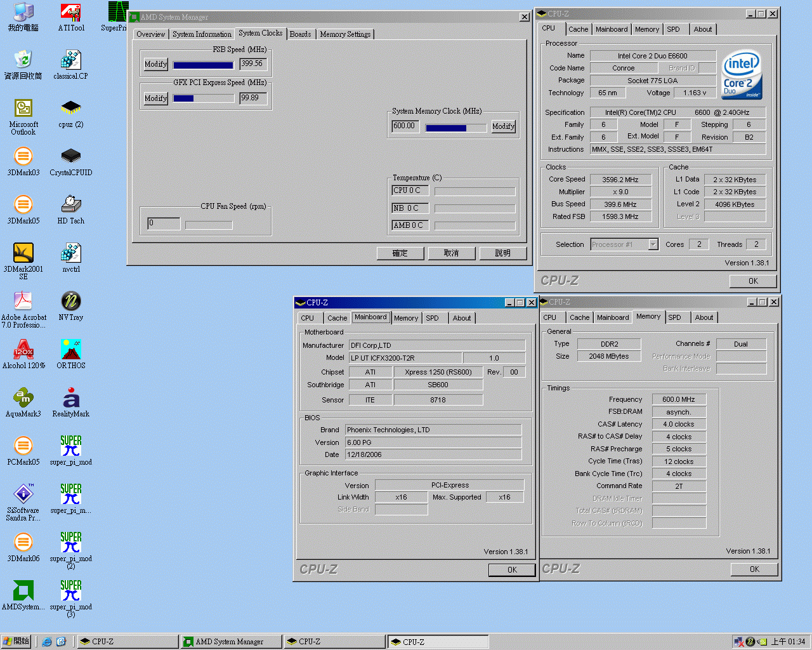This screenshot has height=650, width=812.
Task: Open nvctrl desktop icon
Action: [x=70, y=258]
